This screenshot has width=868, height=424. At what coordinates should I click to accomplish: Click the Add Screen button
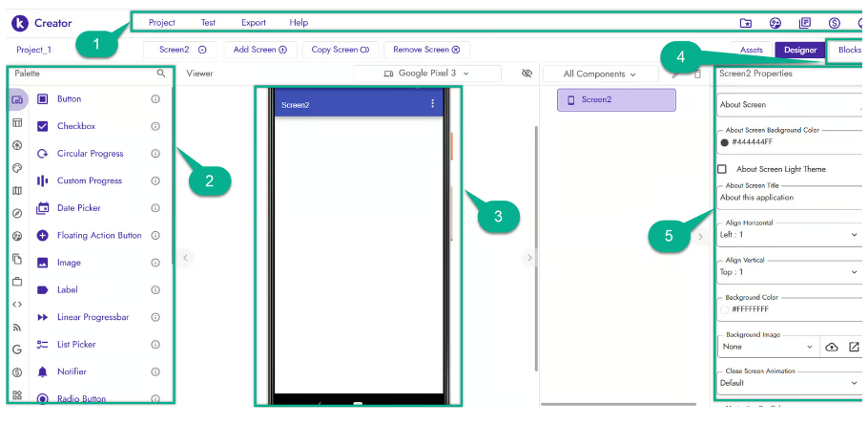[x=261, y=50]
